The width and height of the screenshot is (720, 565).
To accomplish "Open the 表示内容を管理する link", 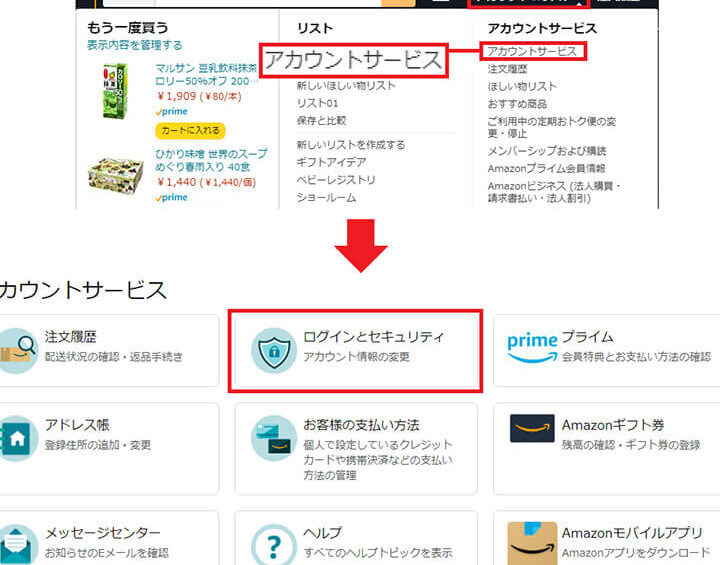I will click(x=135, y=45).
